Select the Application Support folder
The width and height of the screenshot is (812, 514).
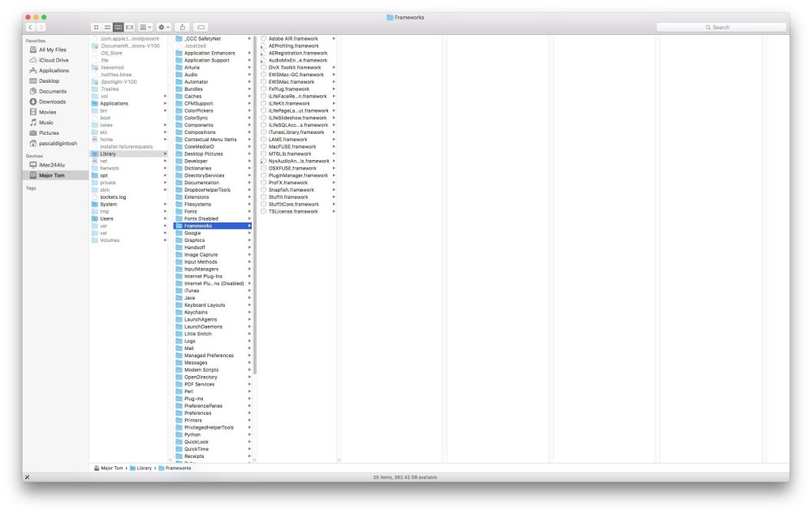point(213,60)
